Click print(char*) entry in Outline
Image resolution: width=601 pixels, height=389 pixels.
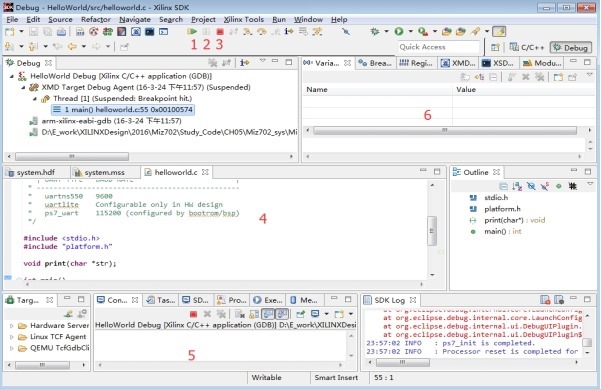click(507, 220)
